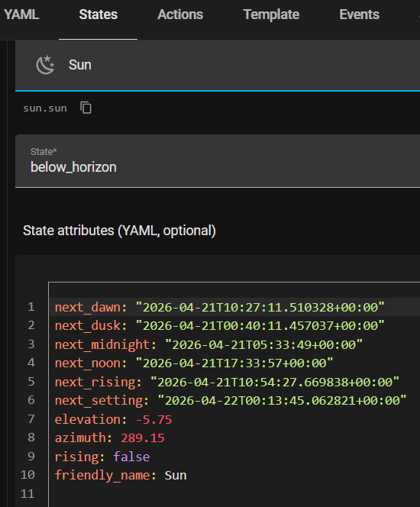The width and height of the screenshot is (420, 507).
Task: Click the next_midnight timestamp value
Action: click(263, 344)
